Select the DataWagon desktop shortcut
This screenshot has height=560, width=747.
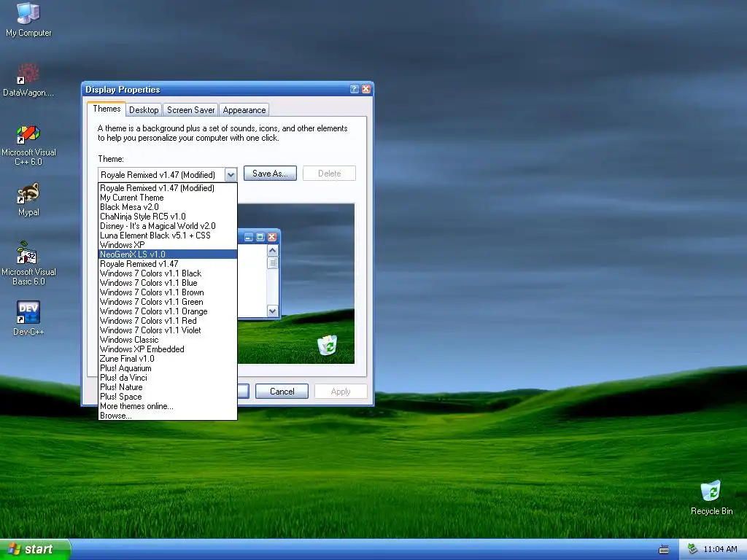[x=28, y=80]
